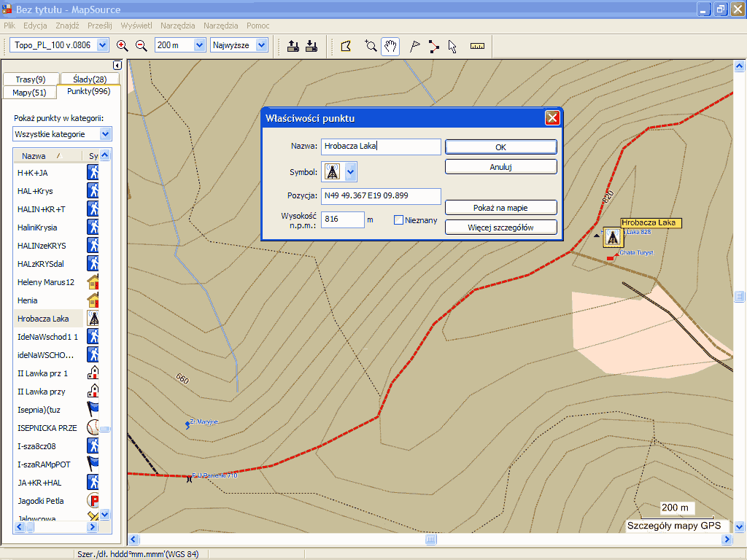747x560 pixels.
Task: Open the Plik menu
Action: point(9,26)
